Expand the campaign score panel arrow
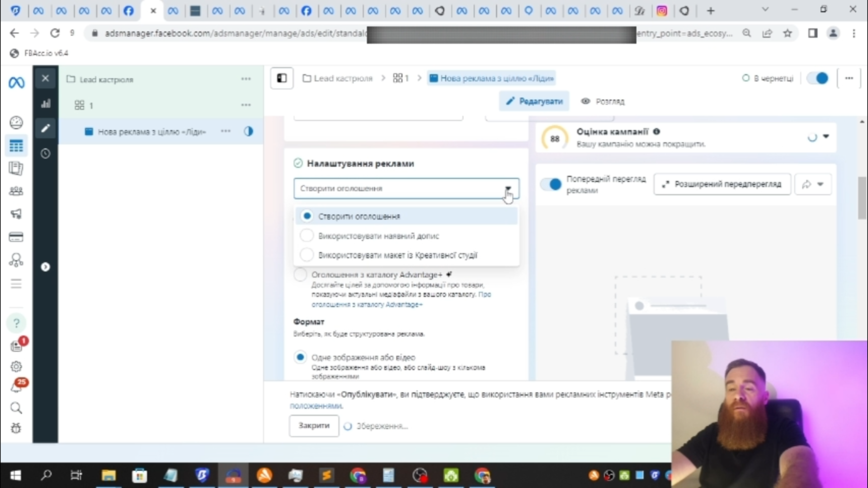The height and width of the screenshot is (488, 868). coord(826,136)
